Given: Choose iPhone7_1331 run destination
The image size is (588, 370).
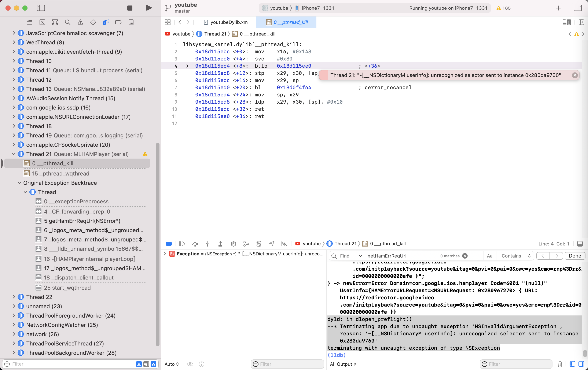Looking at the screenshot, I should click(x=315, y=8).
